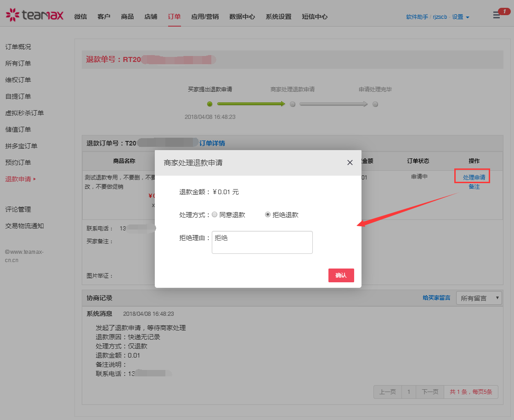This screenshot has height=420, width=514.
Task: Click the first green progress step dot
Action: click(210, 104)
